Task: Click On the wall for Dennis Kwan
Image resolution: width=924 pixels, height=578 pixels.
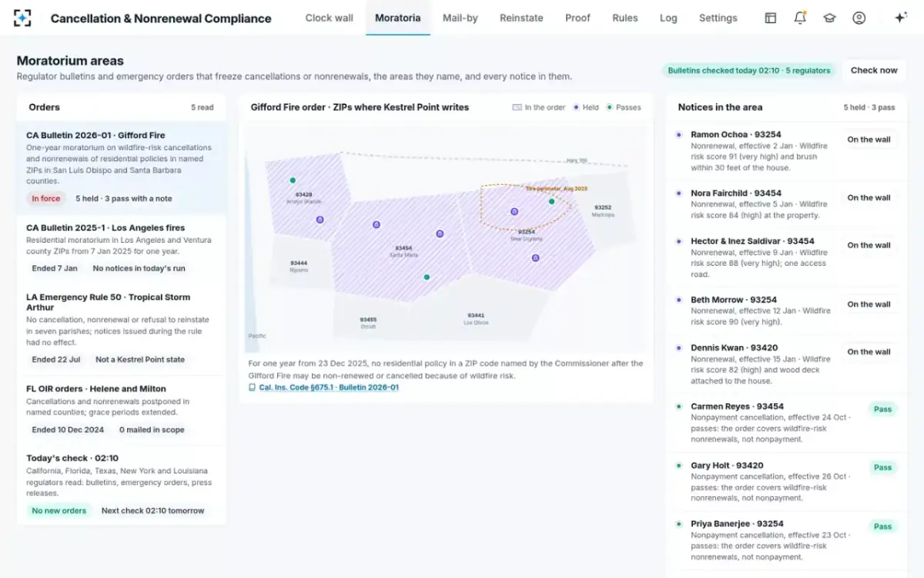Action: (x=869, y=351)
